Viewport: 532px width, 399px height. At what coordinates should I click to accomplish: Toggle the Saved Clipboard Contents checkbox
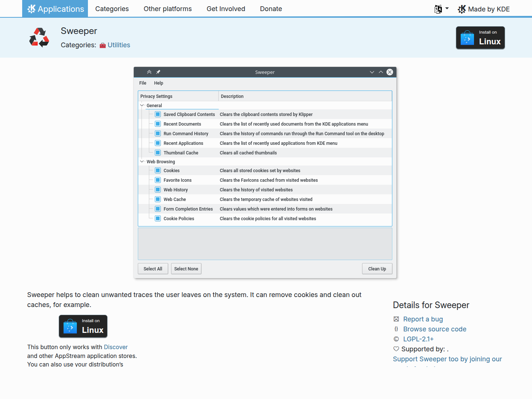(158, 114)
